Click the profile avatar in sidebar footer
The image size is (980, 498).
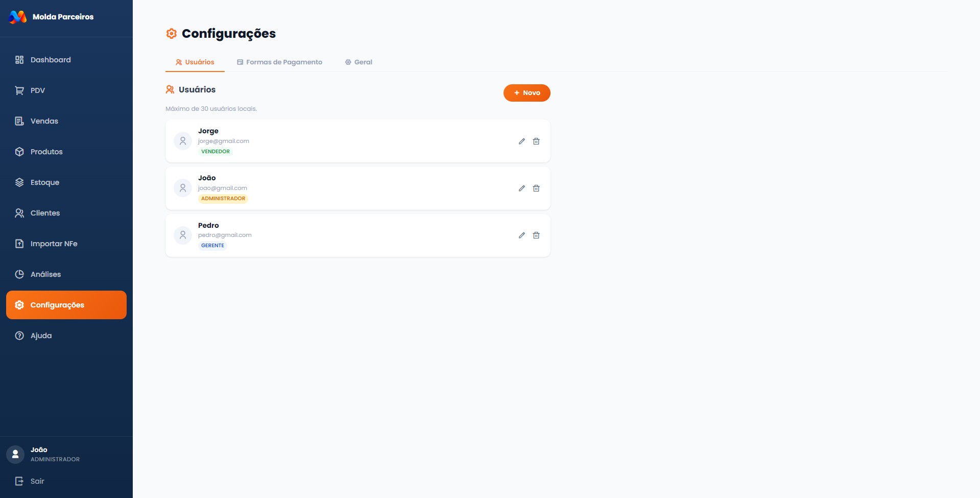click(15, 454)
